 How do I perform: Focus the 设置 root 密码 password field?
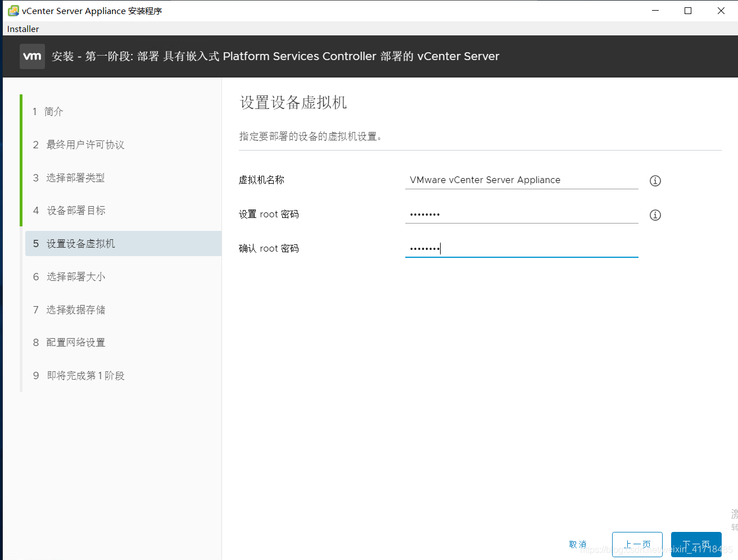[522, 214]
